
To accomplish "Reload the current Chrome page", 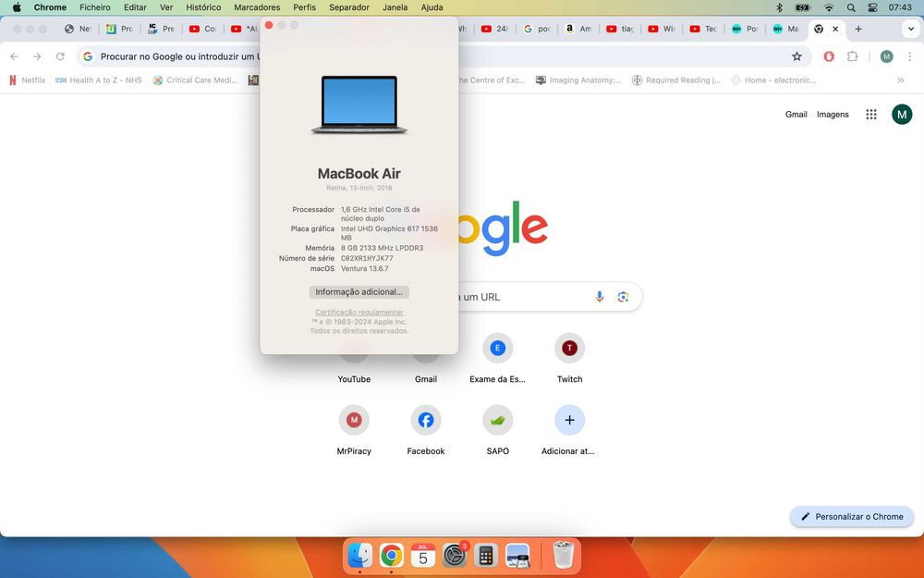I will click(x=60, y=56).
